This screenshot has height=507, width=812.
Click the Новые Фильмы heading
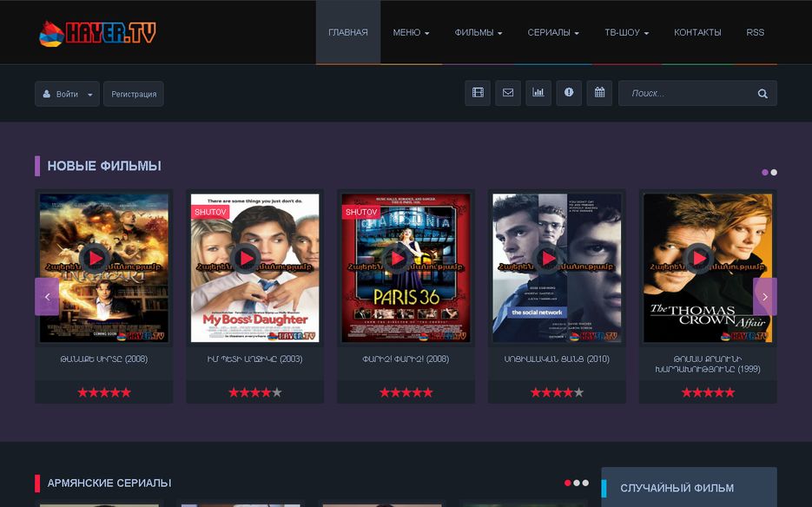(x=104, y=166)
